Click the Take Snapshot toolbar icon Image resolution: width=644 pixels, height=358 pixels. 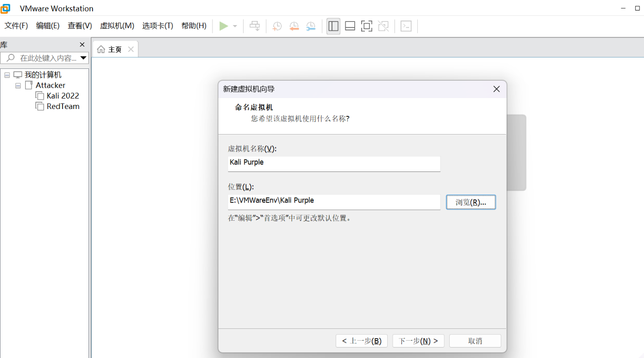pos(277,26)
